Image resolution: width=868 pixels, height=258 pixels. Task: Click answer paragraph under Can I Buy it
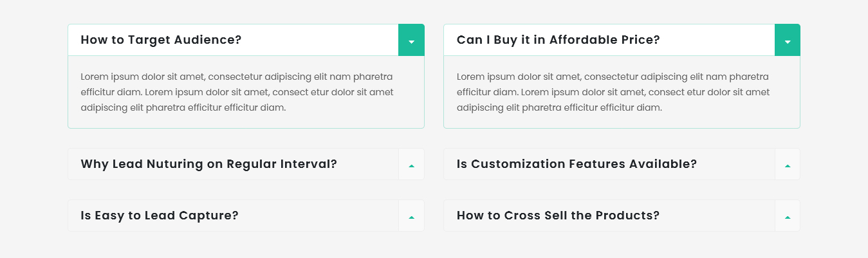pos(613,92)
